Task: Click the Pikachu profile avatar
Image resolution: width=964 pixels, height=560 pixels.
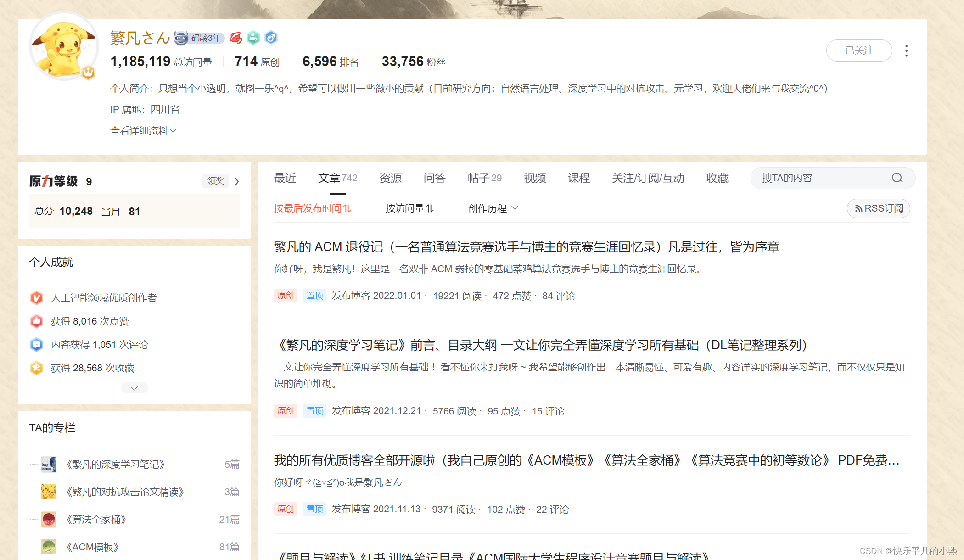Action: pos(64,47)
